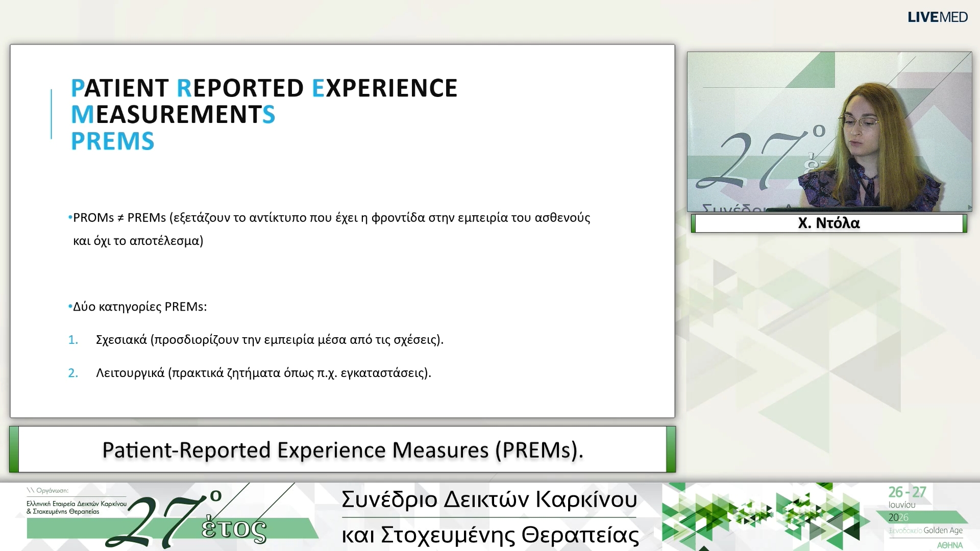This screenshot has height=551, width=980.
Task: Click the slide heading PATIENT REPORTED EXPERIENCE
Action: point(264,88)
